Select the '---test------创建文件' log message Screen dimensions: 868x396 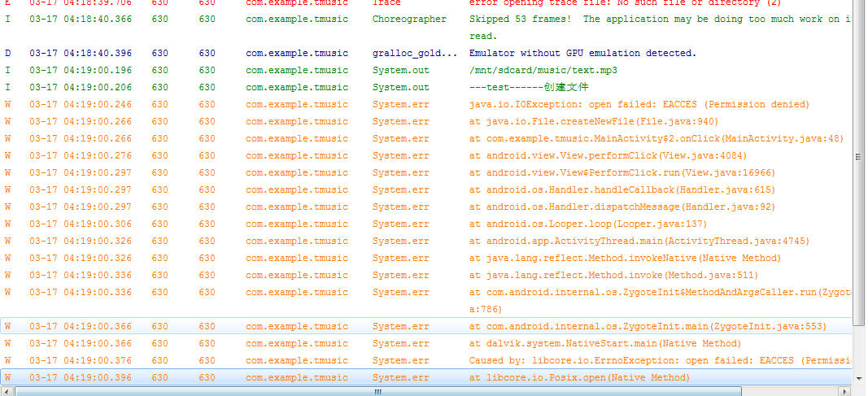(529, 87)
